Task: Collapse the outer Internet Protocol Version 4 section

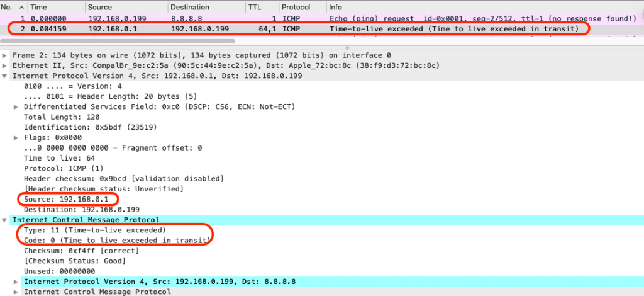Action: pyautogui.click(x=6, y=76)
